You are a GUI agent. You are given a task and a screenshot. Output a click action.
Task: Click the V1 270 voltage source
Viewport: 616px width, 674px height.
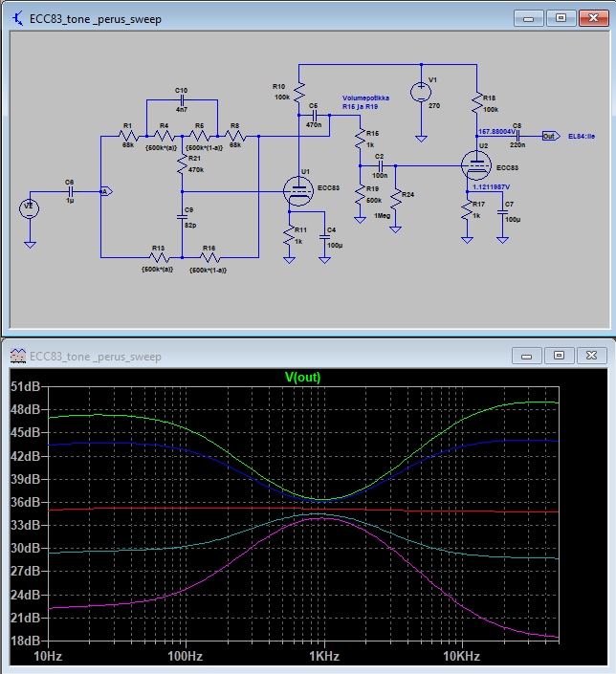click(x=421, y=93)
